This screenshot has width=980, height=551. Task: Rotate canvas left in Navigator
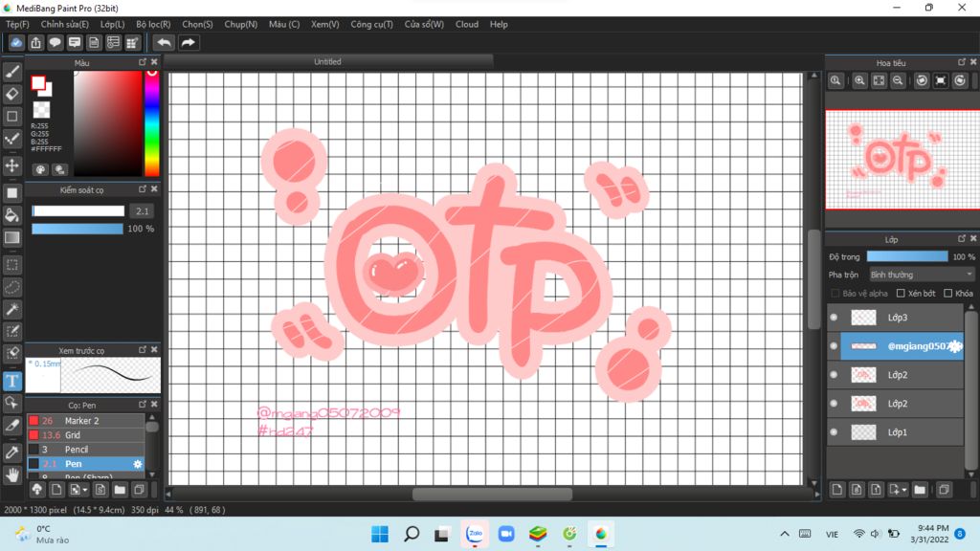click(922, 80)
